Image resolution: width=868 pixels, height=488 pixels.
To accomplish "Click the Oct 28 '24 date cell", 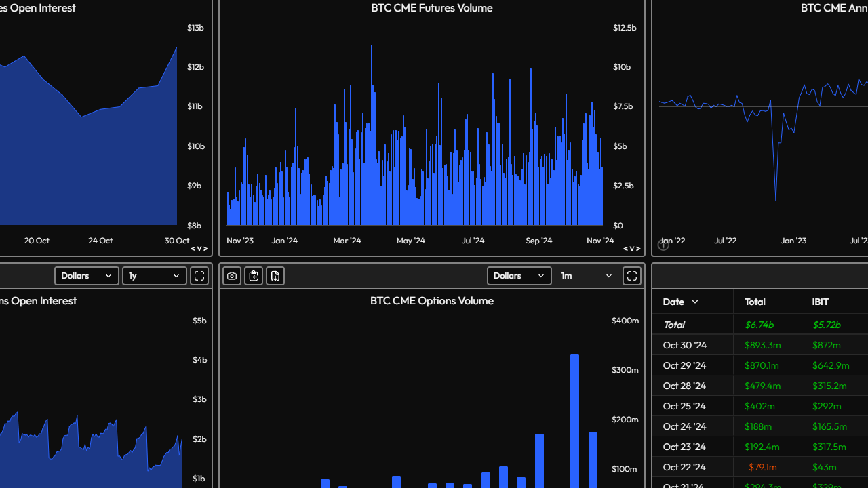I will (685, 386).
